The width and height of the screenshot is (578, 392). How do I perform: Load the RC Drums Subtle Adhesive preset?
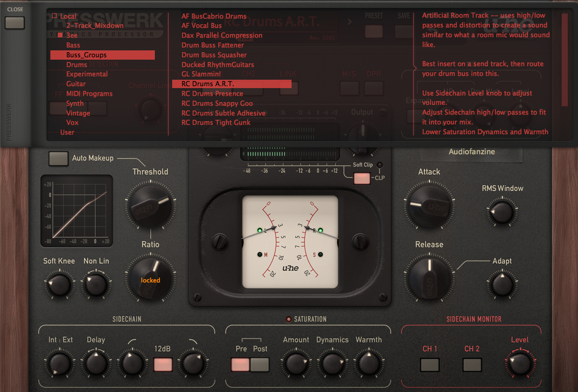pyautogui.click(x=223, y=113)
